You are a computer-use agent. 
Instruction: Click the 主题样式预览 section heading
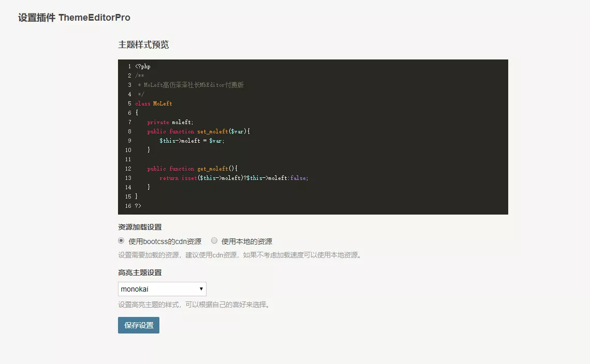tap(143, 45)
